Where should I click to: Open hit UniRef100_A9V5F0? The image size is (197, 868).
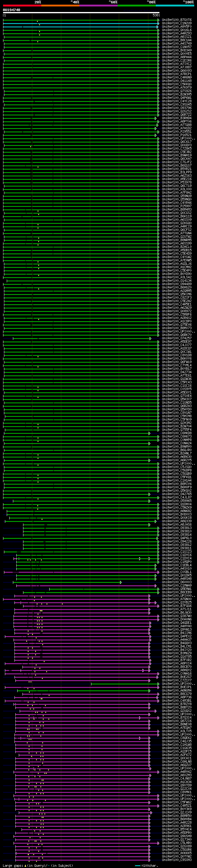pos(177,26)
